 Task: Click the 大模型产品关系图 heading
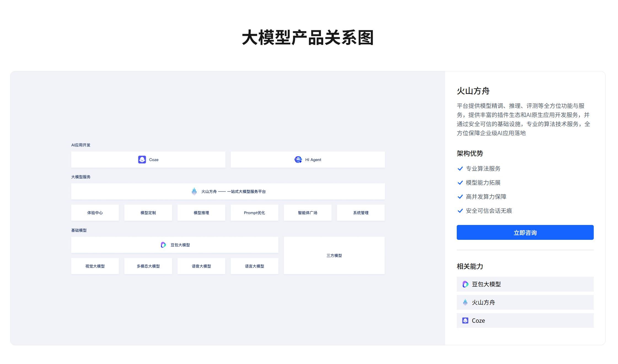(308, 38)
